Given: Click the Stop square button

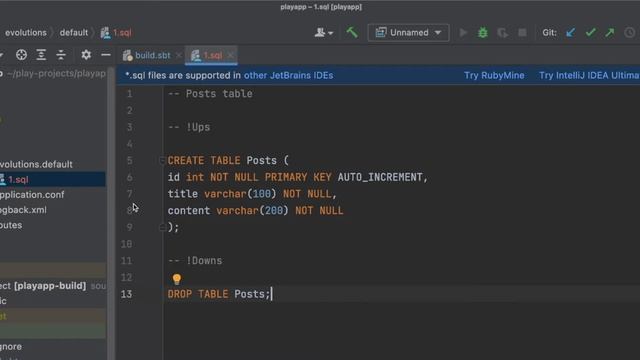Looking at the screenshot, I should [x=522, y=33].
